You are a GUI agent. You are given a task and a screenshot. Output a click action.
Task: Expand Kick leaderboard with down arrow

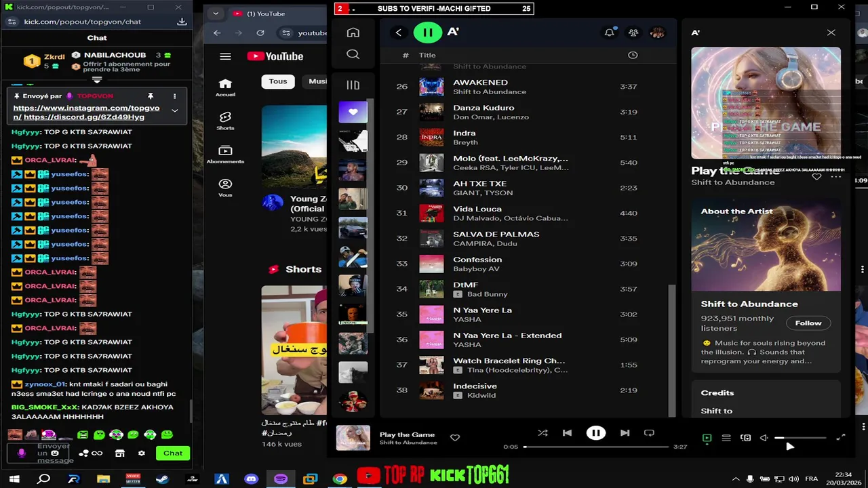tap(97, 80)
